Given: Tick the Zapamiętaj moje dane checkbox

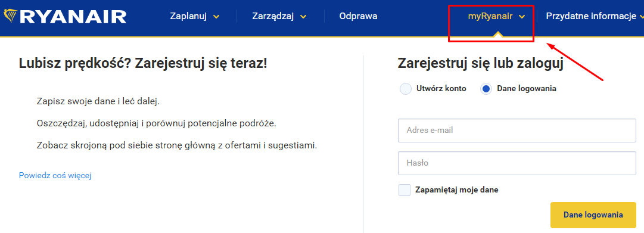Looking at the screenshot, I should point(405,190).
